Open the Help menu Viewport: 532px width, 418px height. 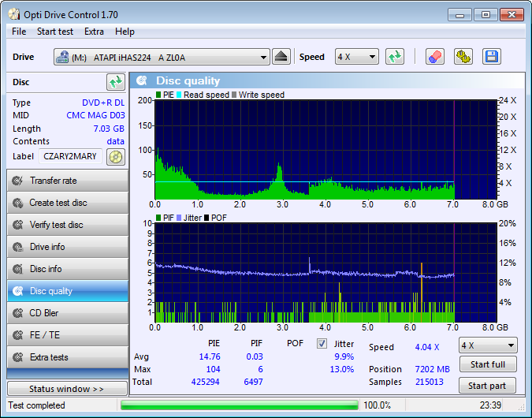tap(125, 32)
